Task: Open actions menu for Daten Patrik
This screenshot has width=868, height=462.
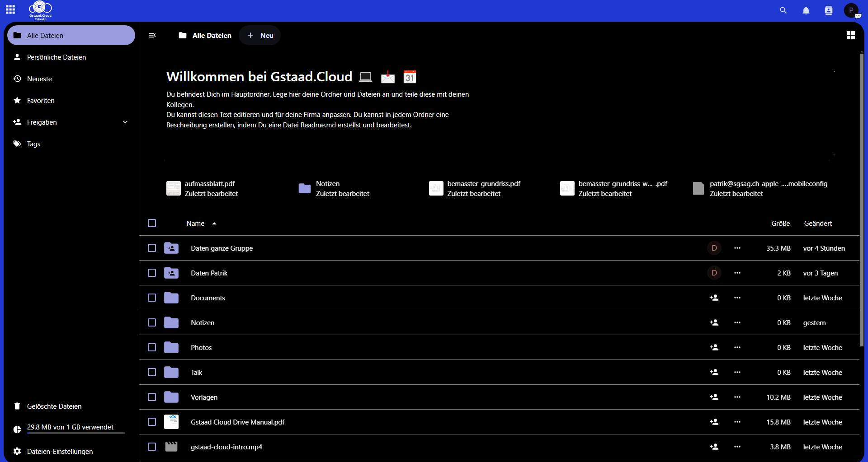Action: [x=737, y=273]
